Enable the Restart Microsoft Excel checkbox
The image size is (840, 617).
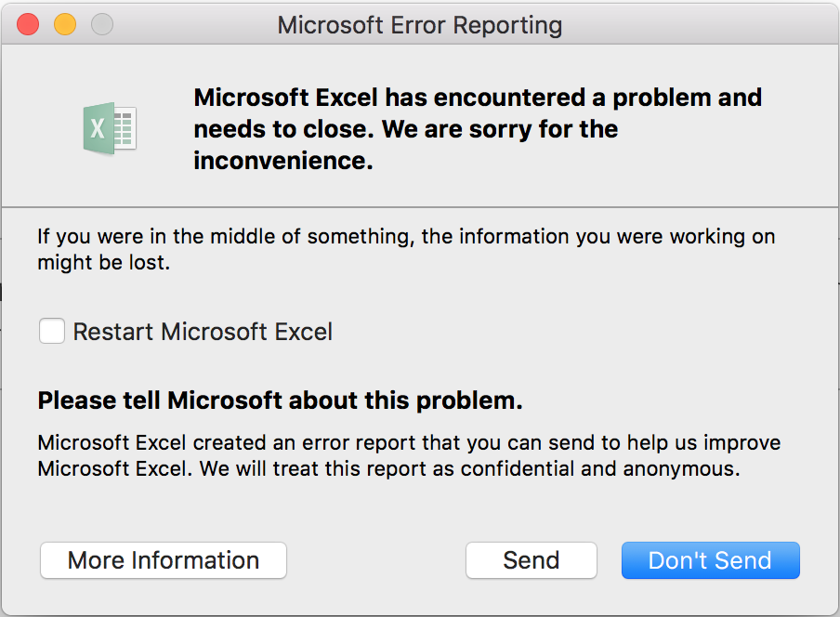point(52,332)
